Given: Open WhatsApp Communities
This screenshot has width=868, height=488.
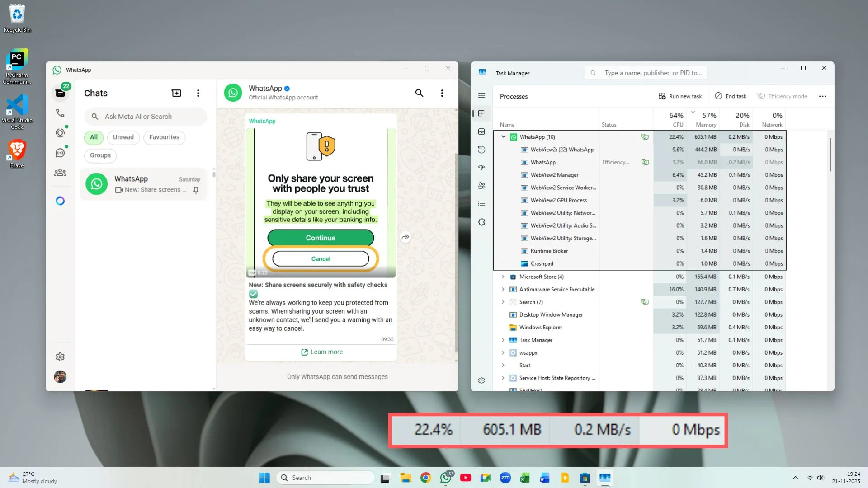Looking at the screenshot, I should (x=60, y=172).
